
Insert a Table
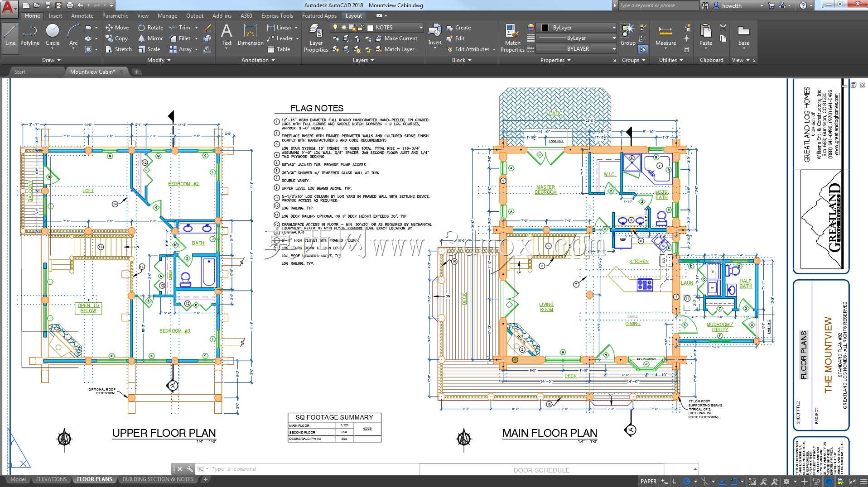pos(279,49)
